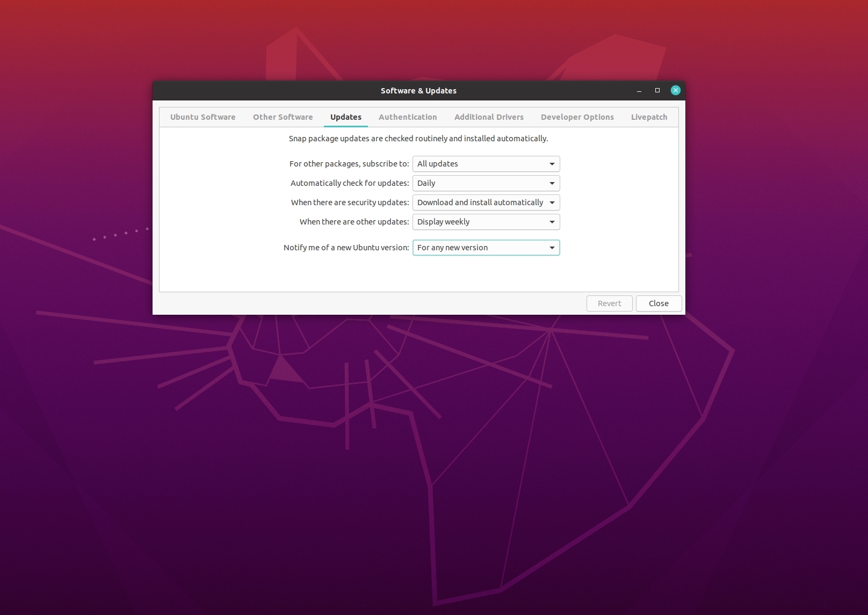The width and height of the screenshot is (868, 615).
Task: Click the Revert button
Action: pyautogui.click(x=609, y=303)
